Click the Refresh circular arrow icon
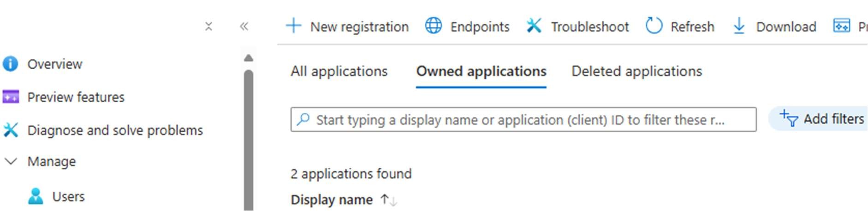This screenshot has height=211, width=868. 654,26
